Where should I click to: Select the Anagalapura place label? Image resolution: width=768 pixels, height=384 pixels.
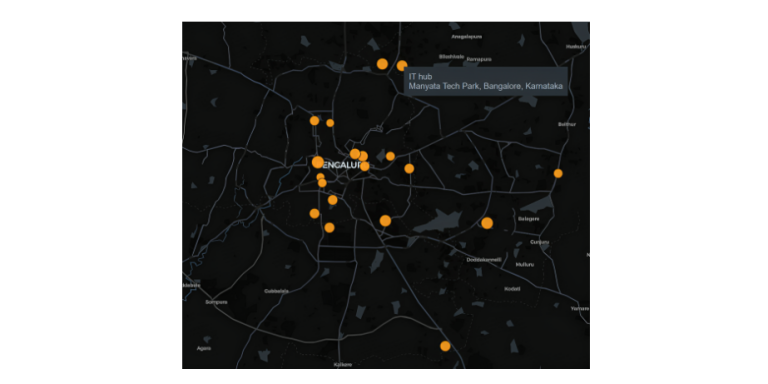click(x=467, y=37)
